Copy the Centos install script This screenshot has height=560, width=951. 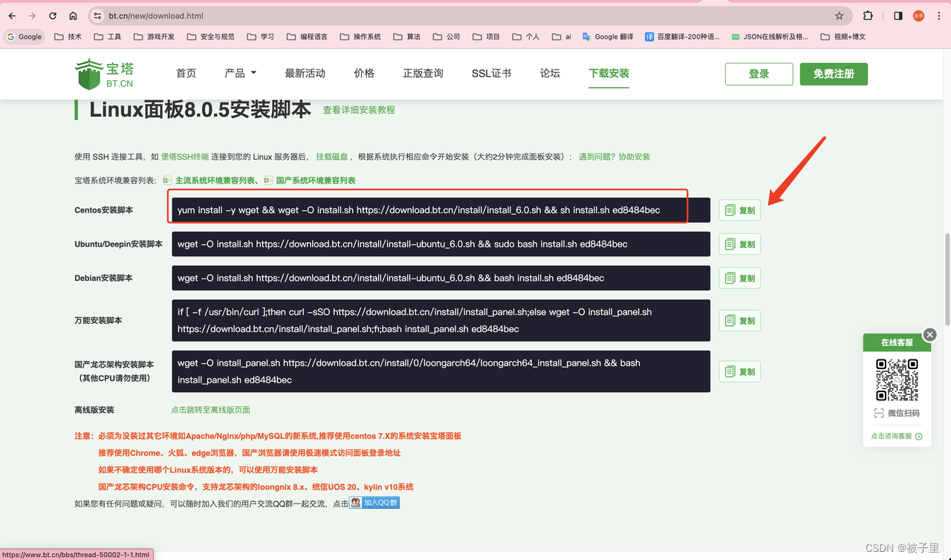pyautogui.click(x=739, y=210)
